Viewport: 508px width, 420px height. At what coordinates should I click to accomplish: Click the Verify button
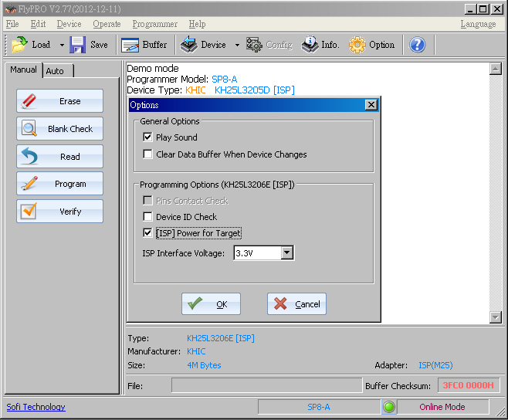[x=60, y=212]
